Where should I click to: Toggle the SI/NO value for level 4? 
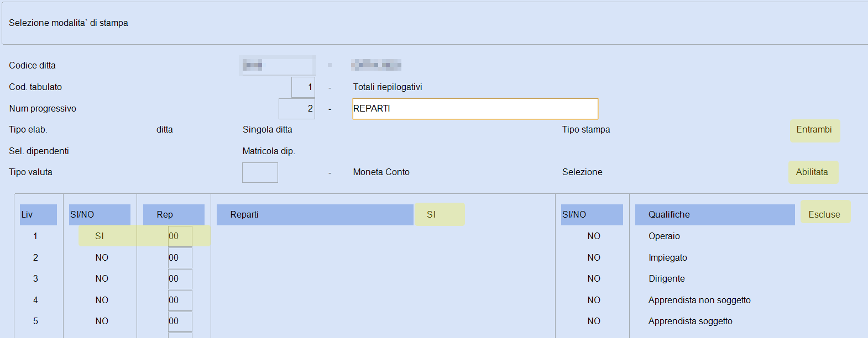(x=102, y=300)
